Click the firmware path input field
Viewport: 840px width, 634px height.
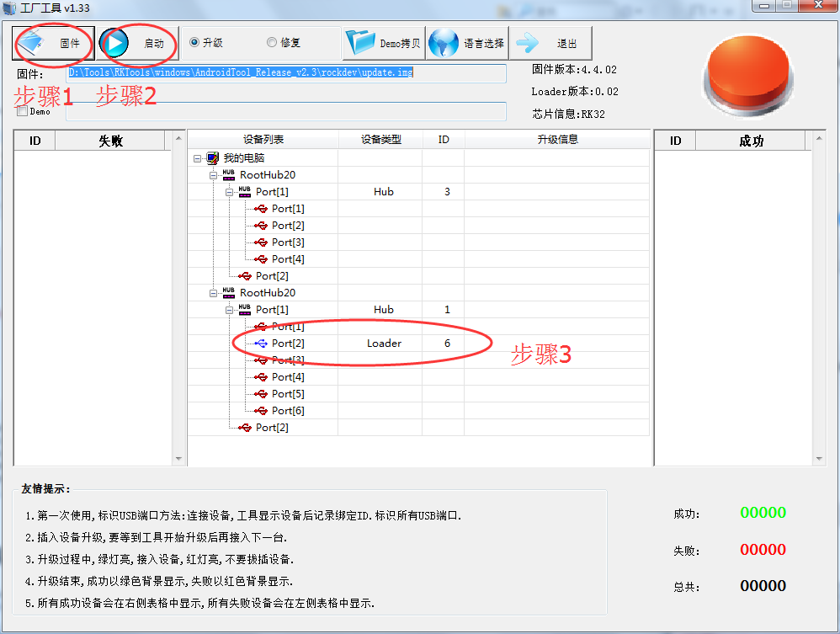(286, 73)
